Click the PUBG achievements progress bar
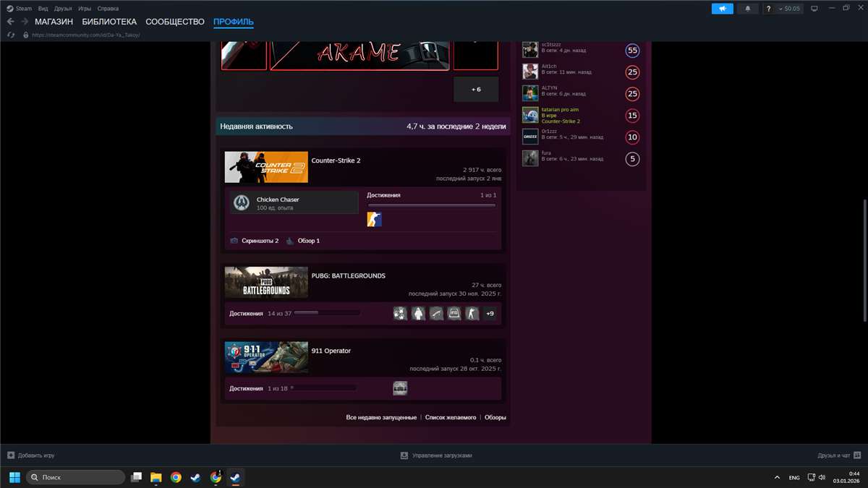 pyautogui.click(x=326, y=313)
